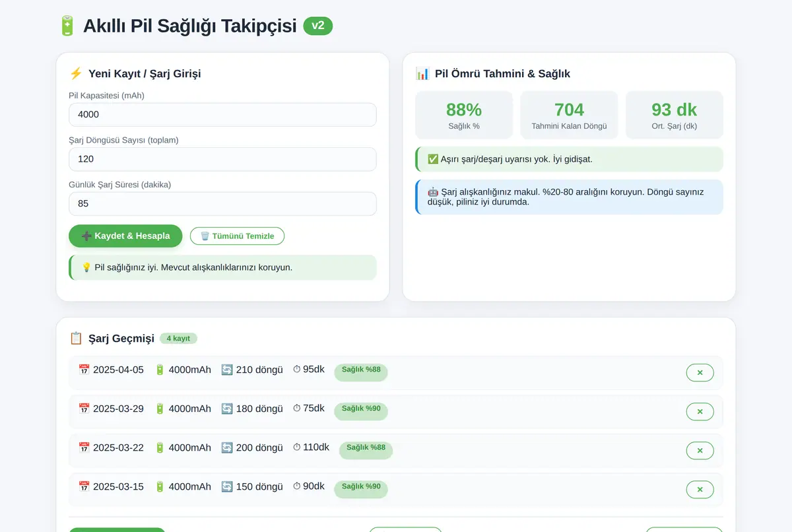Click the cycle arrows icon beside 210 döngü

[227, 370]
